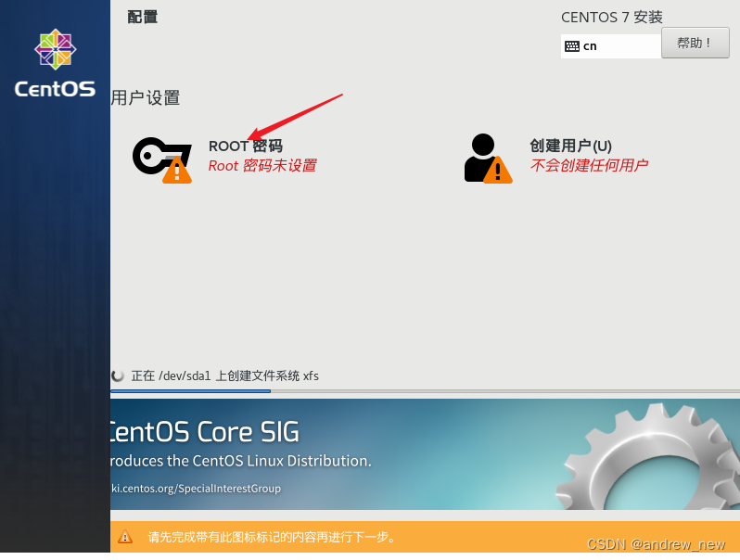Click the '正在 /dev/sda1 上创建文件系统 xfs' status text

click(224, 376)
